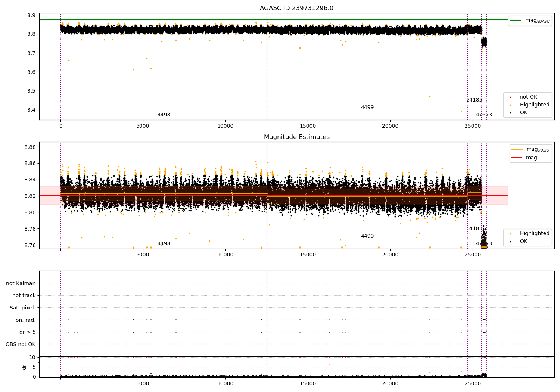Select the orange mag OBSID line sample in middle legend
The height and width of the screenshot is (392, 560).
point(517,149)
